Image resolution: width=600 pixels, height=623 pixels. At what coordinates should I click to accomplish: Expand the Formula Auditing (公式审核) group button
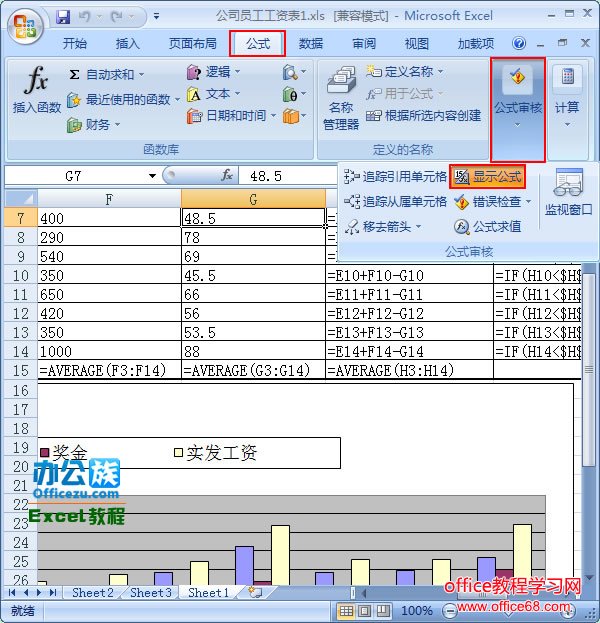click(x=518, y=109)
